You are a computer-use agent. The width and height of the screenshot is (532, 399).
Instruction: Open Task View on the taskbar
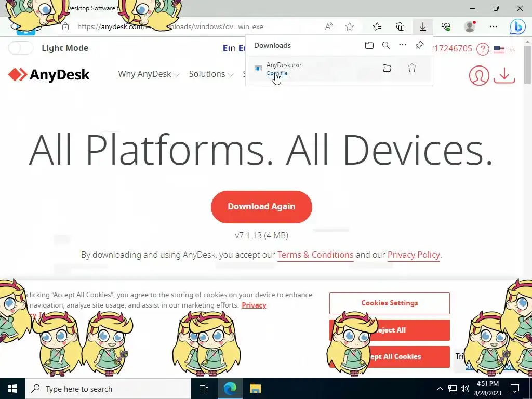click(x=204, y=389)
